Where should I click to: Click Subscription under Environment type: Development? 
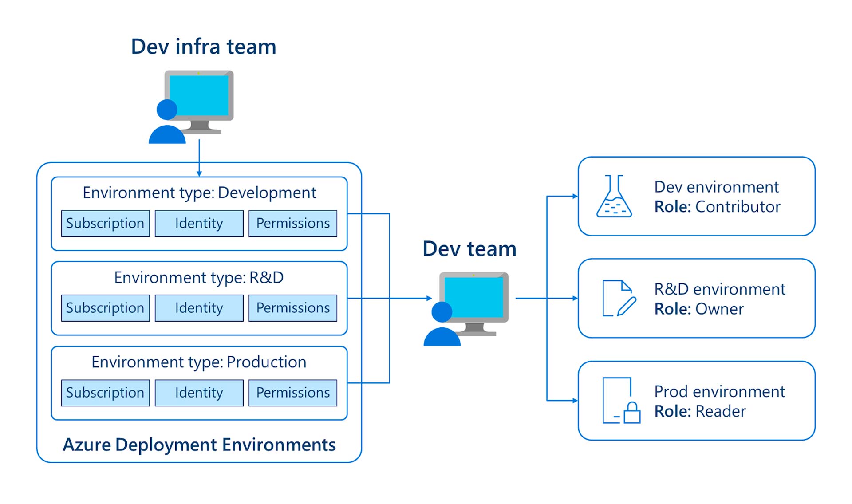106,223
